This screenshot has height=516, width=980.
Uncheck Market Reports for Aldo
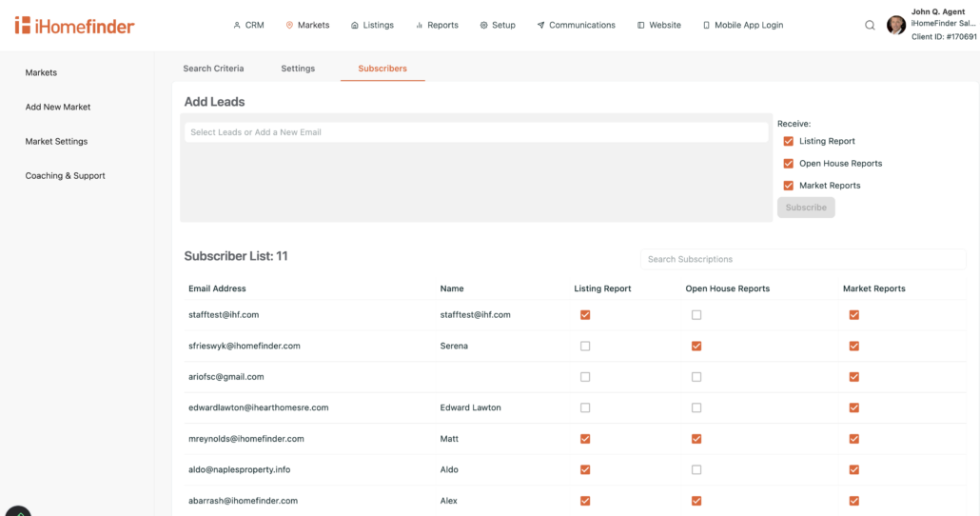tap(853, 469)
